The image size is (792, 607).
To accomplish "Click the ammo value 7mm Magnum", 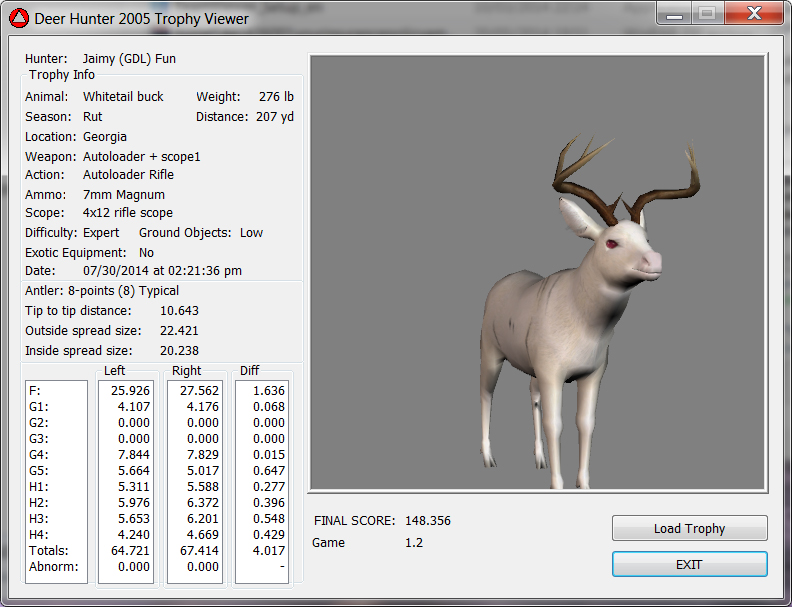I will (124, 195).
